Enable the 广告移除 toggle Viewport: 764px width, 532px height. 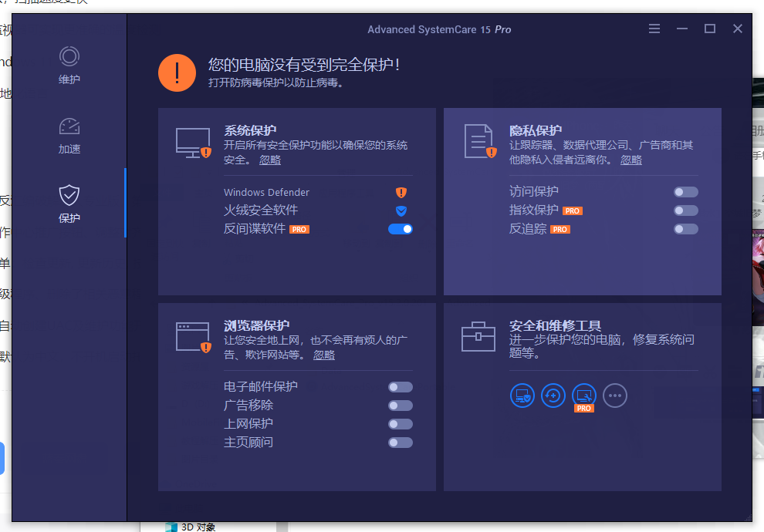pyautogui.click(x=401, y=406)
